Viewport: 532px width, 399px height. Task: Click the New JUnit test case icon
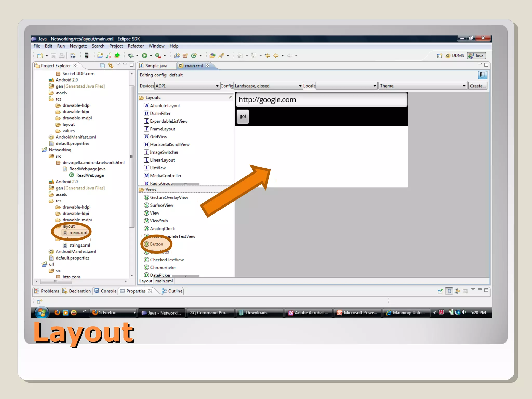109,55
